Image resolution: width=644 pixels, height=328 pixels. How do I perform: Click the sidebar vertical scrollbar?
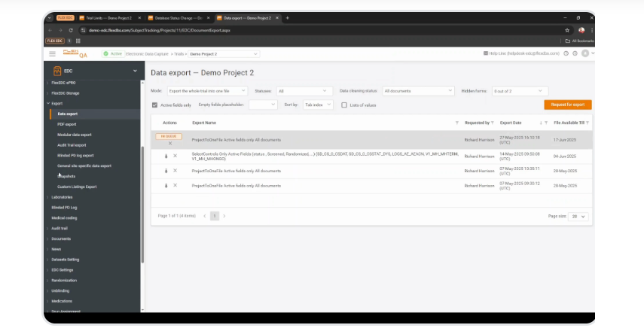[x=142, y=188]
